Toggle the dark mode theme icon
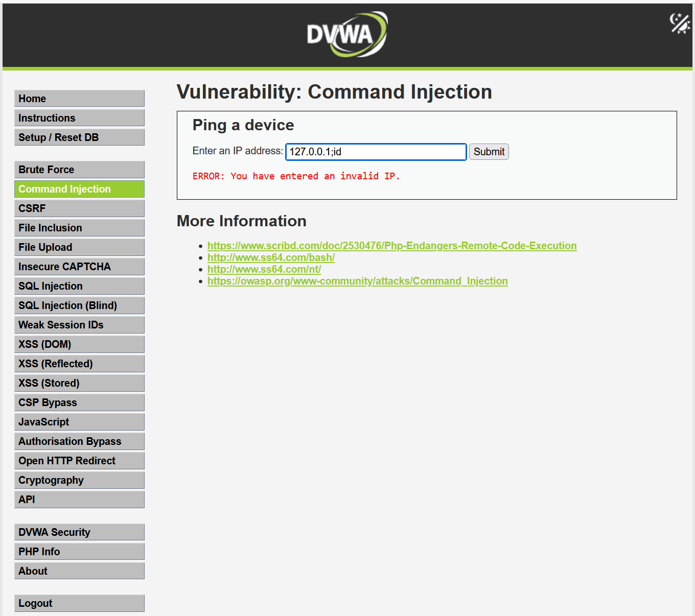The image size is (695, 616). coord(680,23)
